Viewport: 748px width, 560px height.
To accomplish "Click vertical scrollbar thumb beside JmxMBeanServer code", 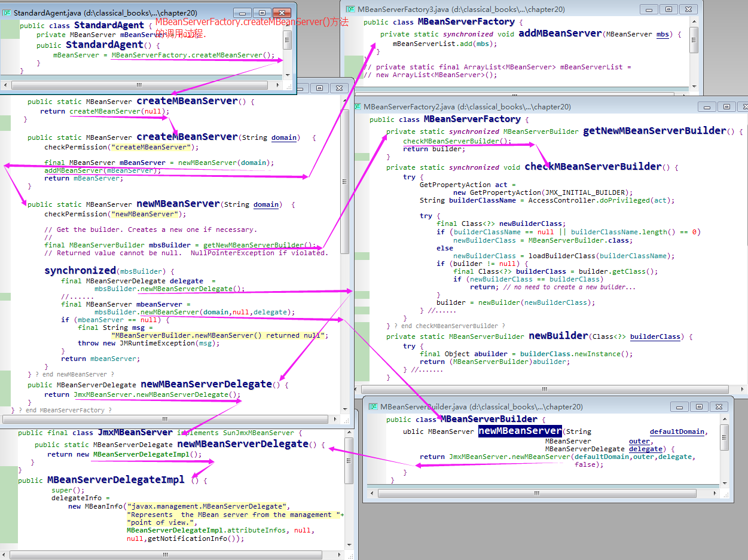I will (x=349, y=460).
